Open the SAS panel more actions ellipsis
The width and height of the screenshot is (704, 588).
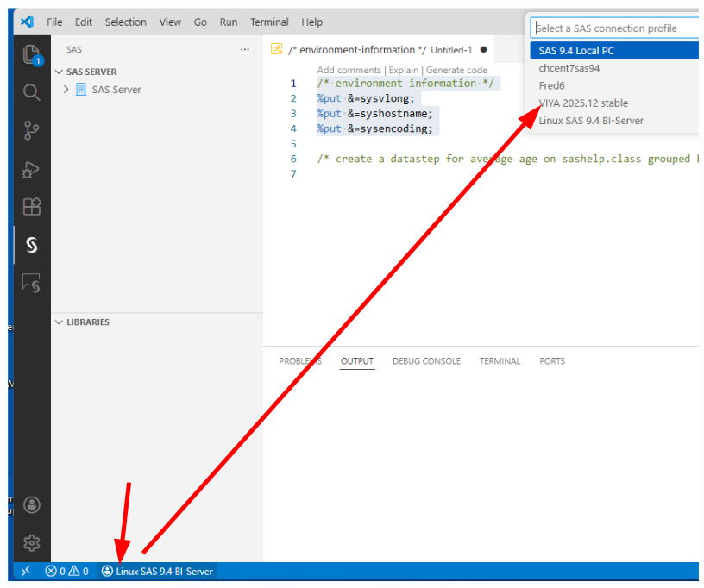pyautogui.click(x=245, y=49)
